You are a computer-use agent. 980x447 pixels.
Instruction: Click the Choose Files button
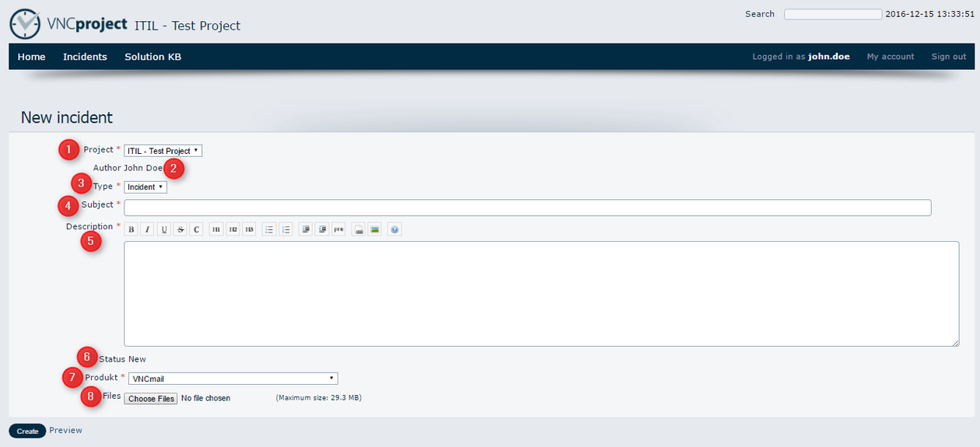(x=151, y=398)
